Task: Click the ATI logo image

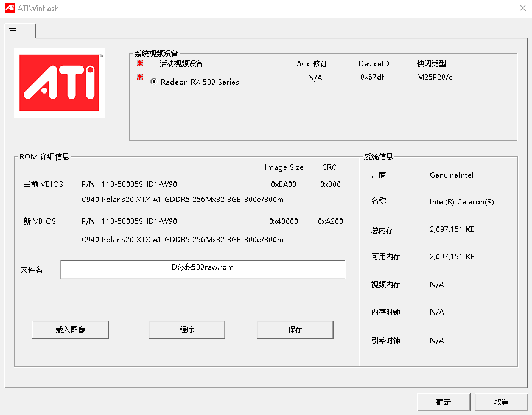Action: [60, 83]
